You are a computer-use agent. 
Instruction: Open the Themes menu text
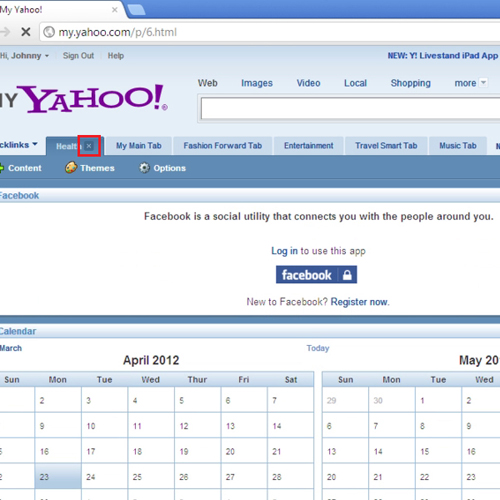(97, 168)
